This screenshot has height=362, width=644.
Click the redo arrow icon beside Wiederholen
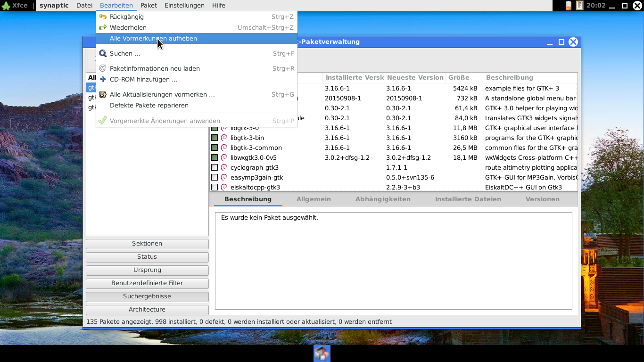pyautogui.click(x=102, y=28)
